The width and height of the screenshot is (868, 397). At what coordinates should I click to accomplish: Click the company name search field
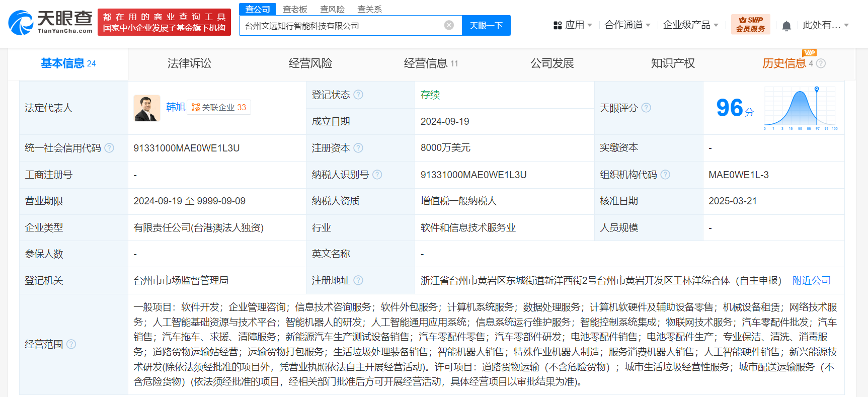[x=342, y=26]
